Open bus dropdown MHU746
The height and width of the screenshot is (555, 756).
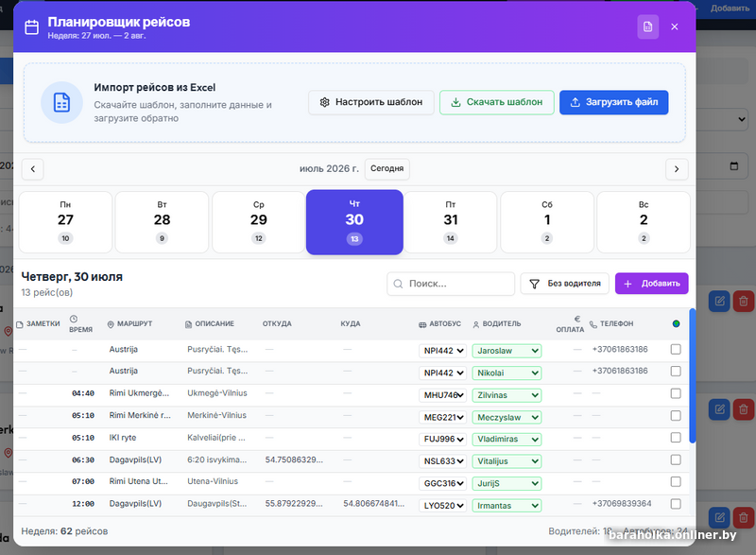tap(442, 395)
